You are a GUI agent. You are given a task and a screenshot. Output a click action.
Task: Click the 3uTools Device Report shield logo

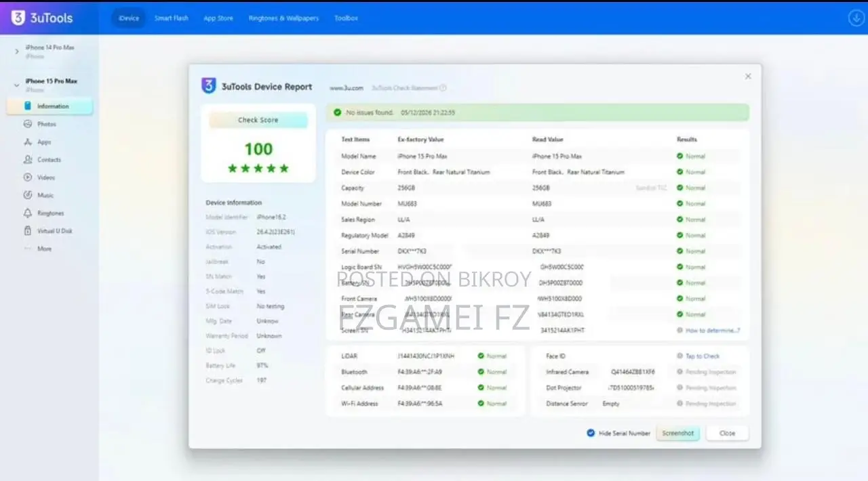coord(208,86)
